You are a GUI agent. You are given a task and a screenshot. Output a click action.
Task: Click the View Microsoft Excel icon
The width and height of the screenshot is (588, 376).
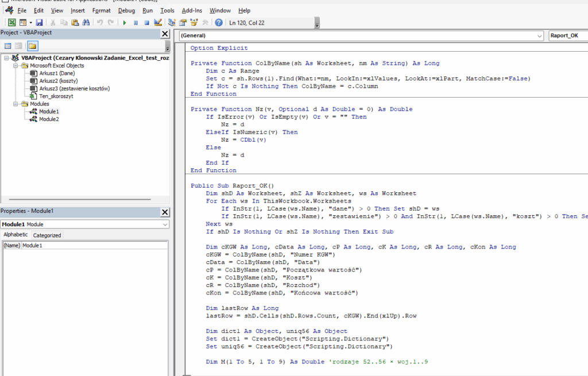point(12,22)
